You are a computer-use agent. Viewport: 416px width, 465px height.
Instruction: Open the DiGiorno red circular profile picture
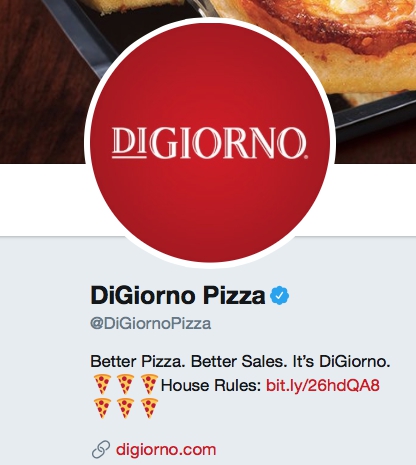[x=210, y=143]
